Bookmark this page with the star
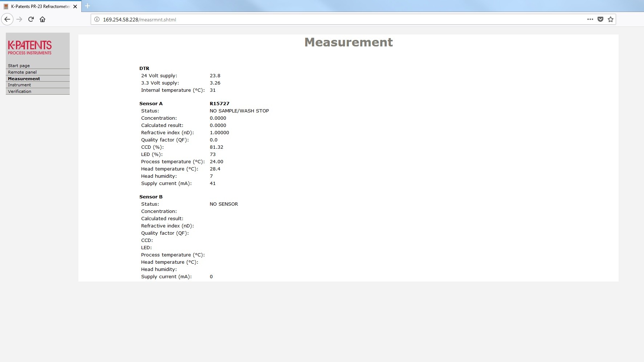The height and width of the screenshot is (362, 644). [x=611, y=19]
